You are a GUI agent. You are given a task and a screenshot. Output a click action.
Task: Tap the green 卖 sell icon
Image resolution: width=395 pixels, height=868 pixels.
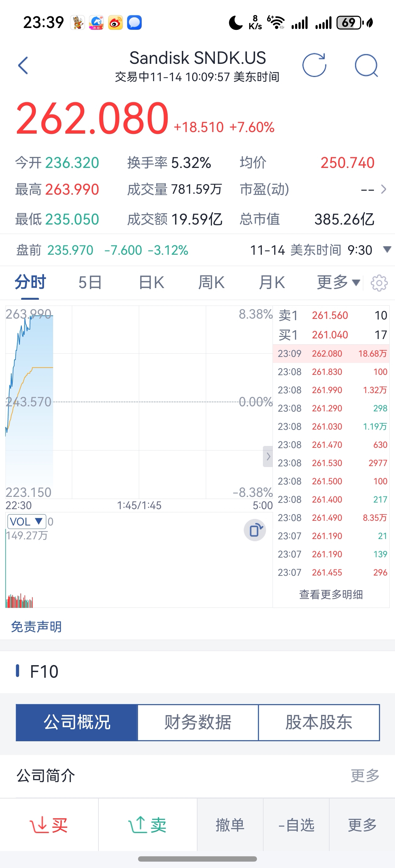point(147,825)
